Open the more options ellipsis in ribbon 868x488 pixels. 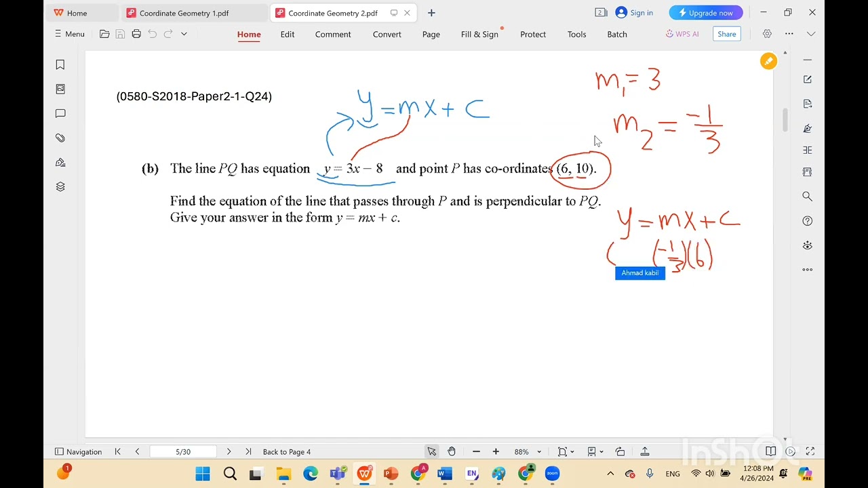[x=789, y=34]
